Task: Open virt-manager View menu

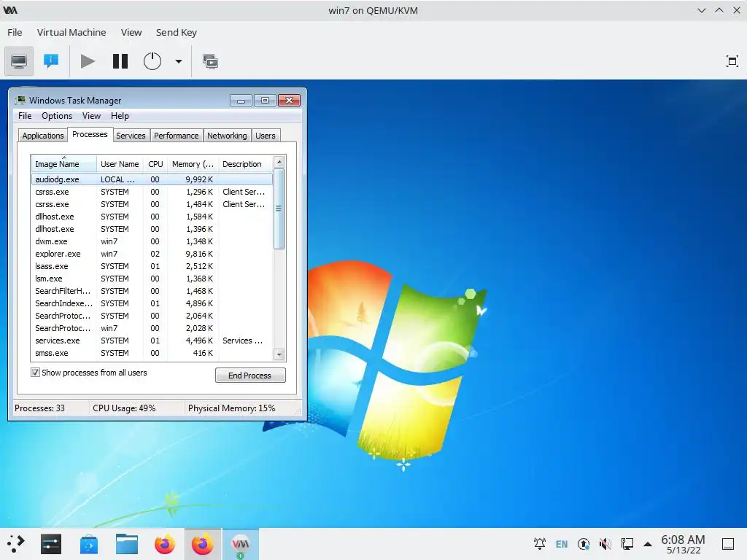Action: click(131, 32)
